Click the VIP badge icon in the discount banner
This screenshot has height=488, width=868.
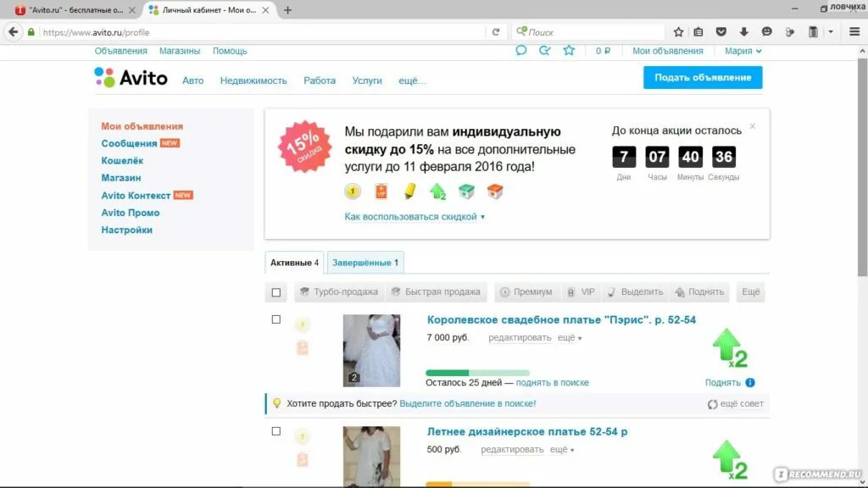[x=381, y=191]
